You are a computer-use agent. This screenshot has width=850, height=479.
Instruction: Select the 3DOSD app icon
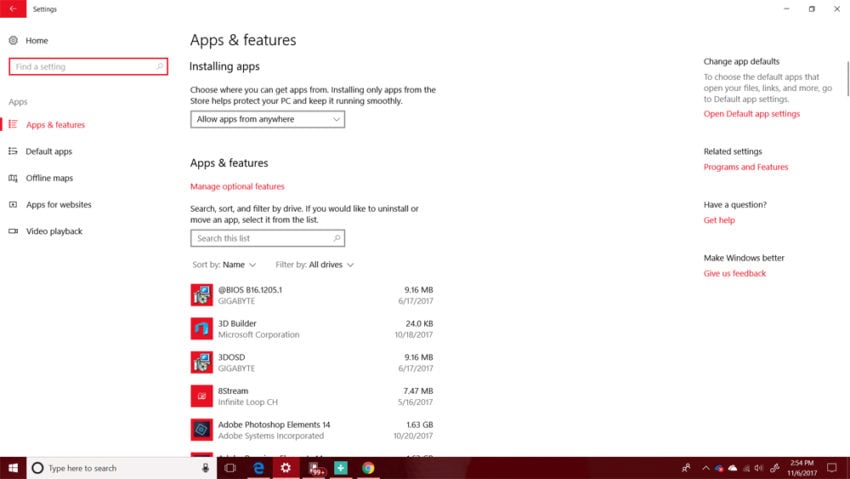click(x=202, y=363)
